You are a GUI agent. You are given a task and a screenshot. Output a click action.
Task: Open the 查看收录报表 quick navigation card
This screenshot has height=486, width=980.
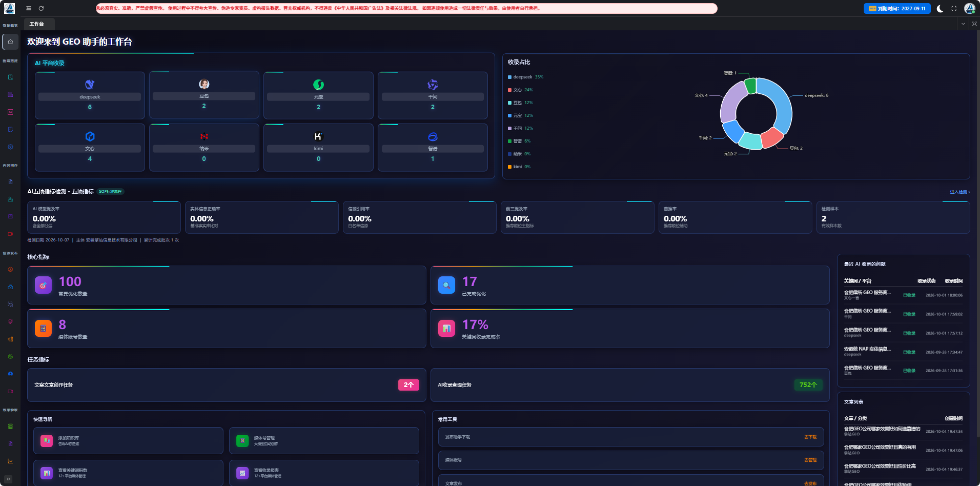[324, 473]
